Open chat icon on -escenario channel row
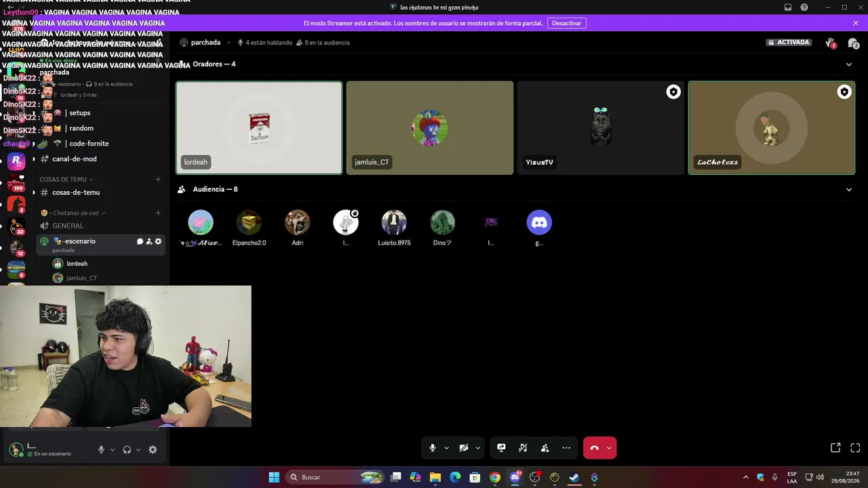The height and width of the screenshot is (488, 868). coord(140,241)
